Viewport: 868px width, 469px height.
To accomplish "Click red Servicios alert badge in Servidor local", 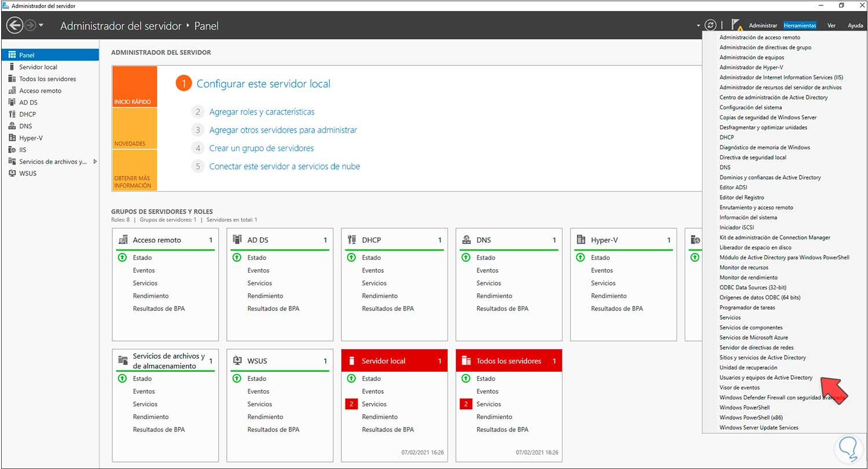I will pos(351,404).
